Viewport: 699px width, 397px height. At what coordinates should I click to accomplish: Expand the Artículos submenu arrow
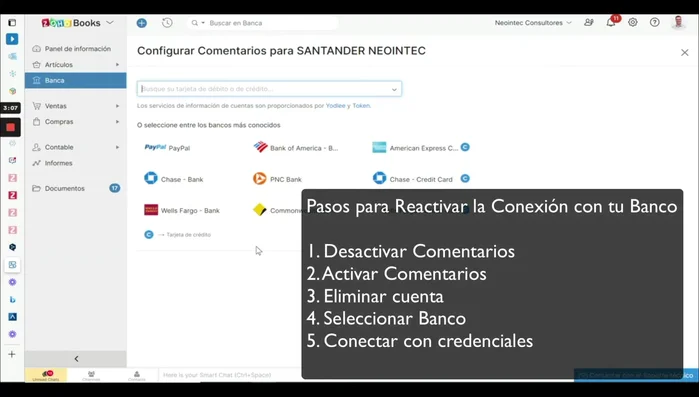point(117,65)
